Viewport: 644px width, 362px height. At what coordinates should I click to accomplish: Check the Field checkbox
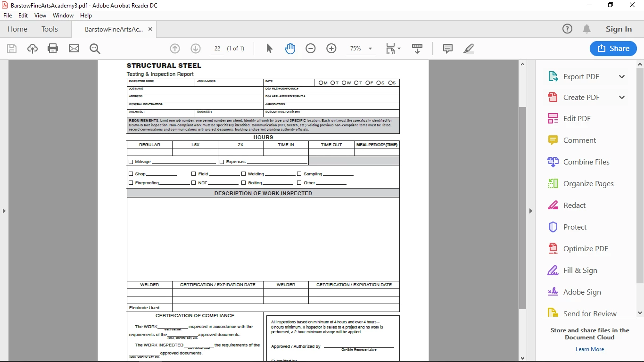194,174
